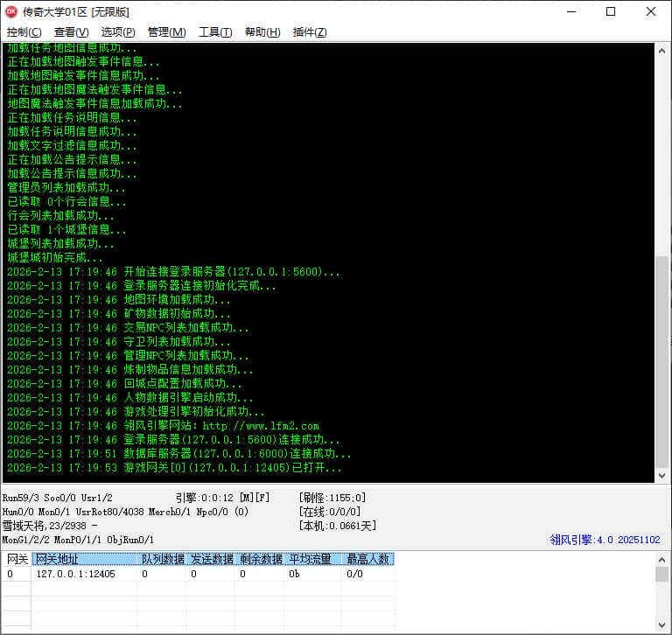Viewport: 672px width, 635px height.
Task: Open the 工具(T) menu
Action: point(215,32)
